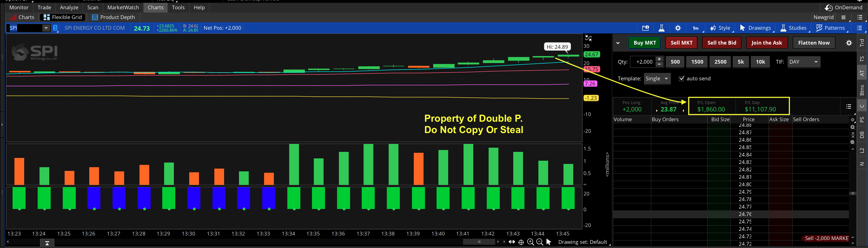Toggle the auto send checkbox
The width and height of the screenshot is (868, 248).
coord(682,78)
